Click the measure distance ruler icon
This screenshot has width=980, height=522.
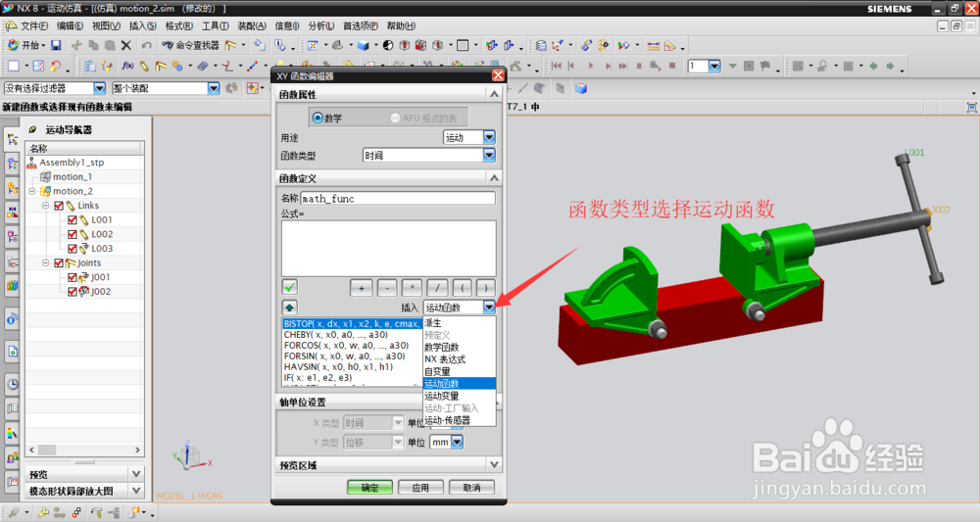tap(653, 45)
